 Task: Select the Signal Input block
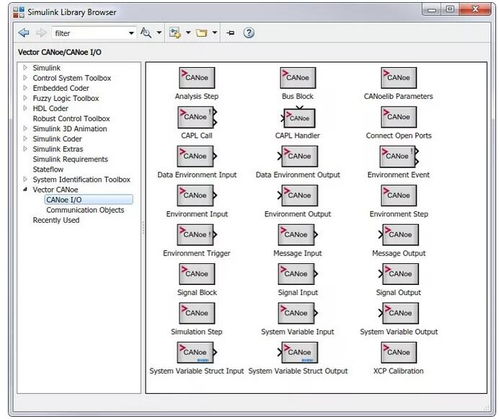tap(298, 274)
